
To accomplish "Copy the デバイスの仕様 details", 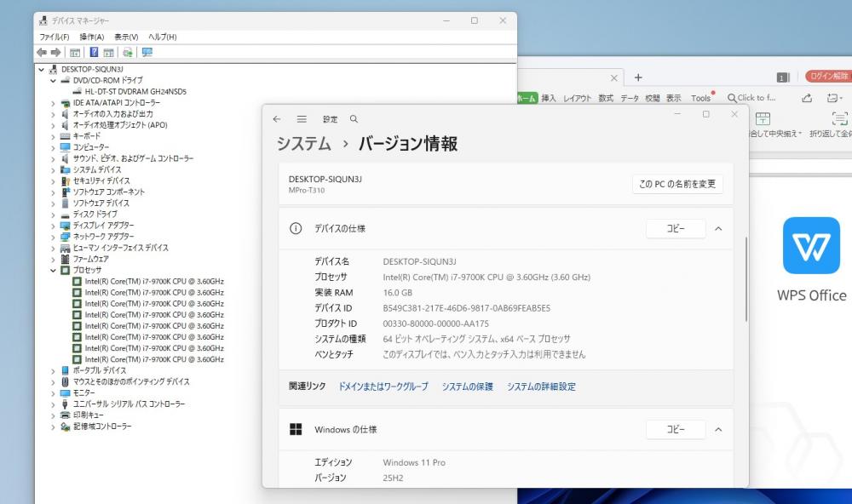I will [x=676, y=229].
